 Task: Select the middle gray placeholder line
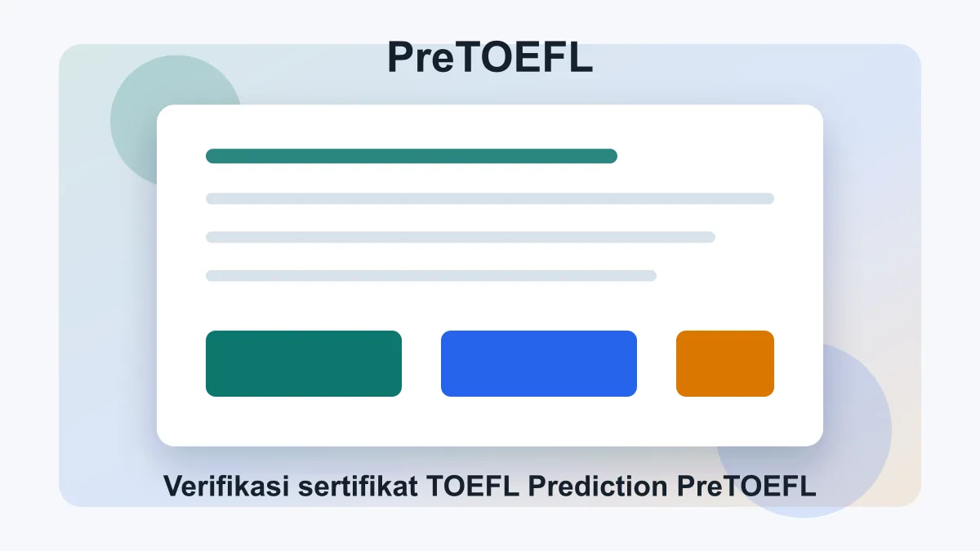(x=460, y=238)
